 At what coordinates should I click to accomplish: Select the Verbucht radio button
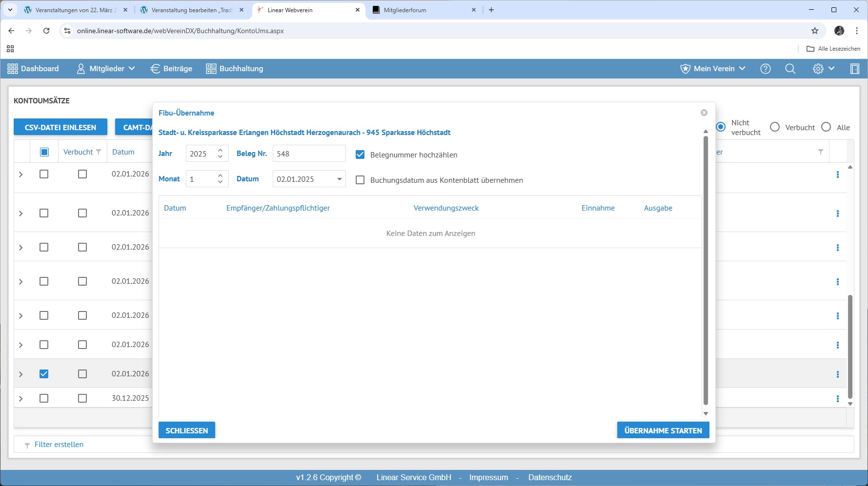click(x=774, y=127)
